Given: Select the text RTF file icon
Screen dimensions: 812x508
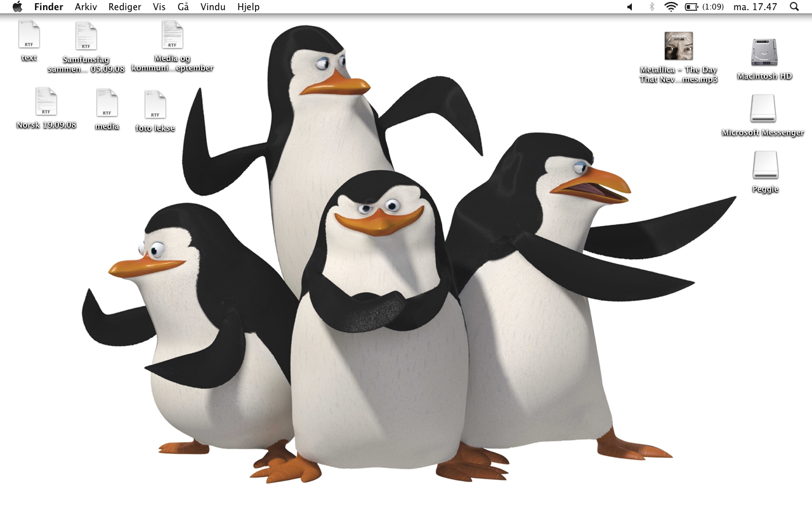Looking at the screenshot, I should (29, 34).
